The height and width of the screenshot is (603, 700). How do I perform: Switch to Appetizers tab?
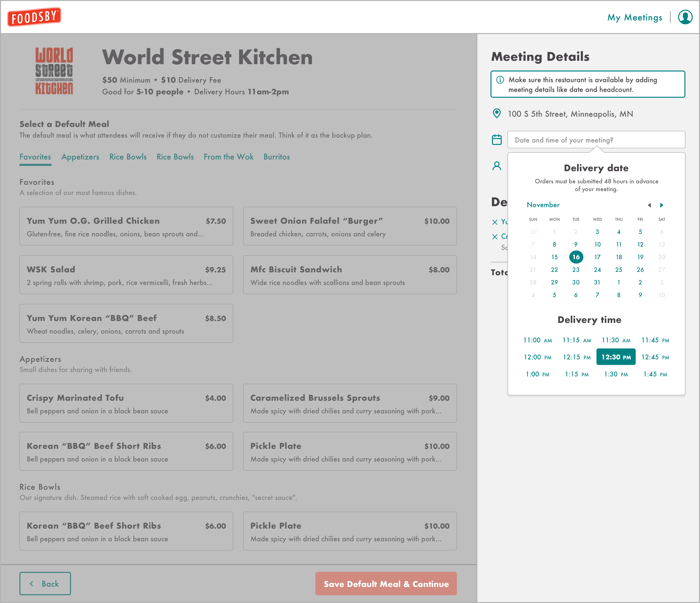pyautogui.click(x=80, y=157)
